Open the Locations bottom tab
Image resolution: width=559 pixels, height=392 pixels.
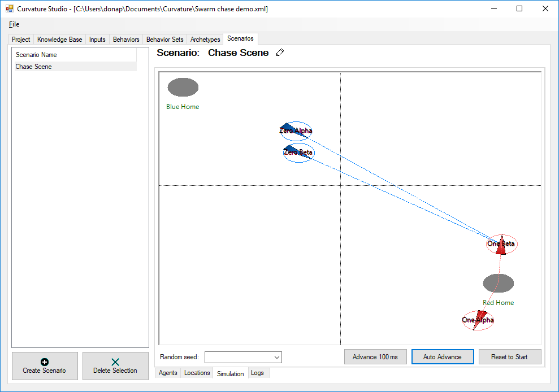(197, 373)
